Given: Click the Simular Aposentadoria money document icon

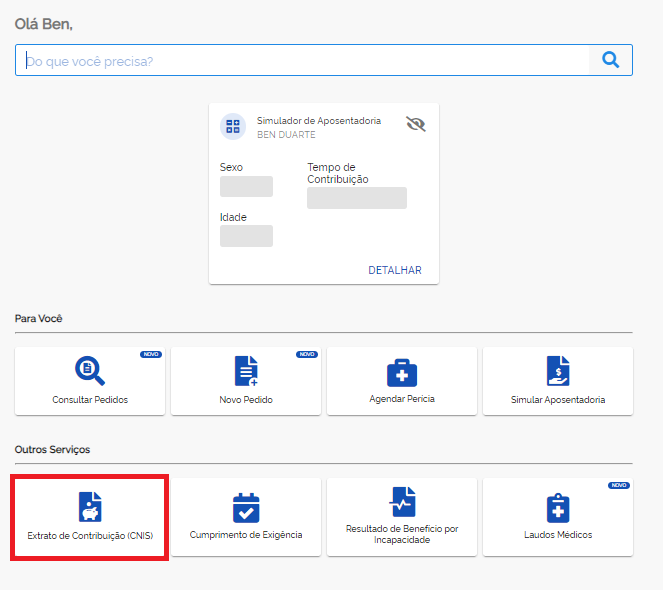Looking at the screenshot, I should pyautogui.click(x=558, y=371).
